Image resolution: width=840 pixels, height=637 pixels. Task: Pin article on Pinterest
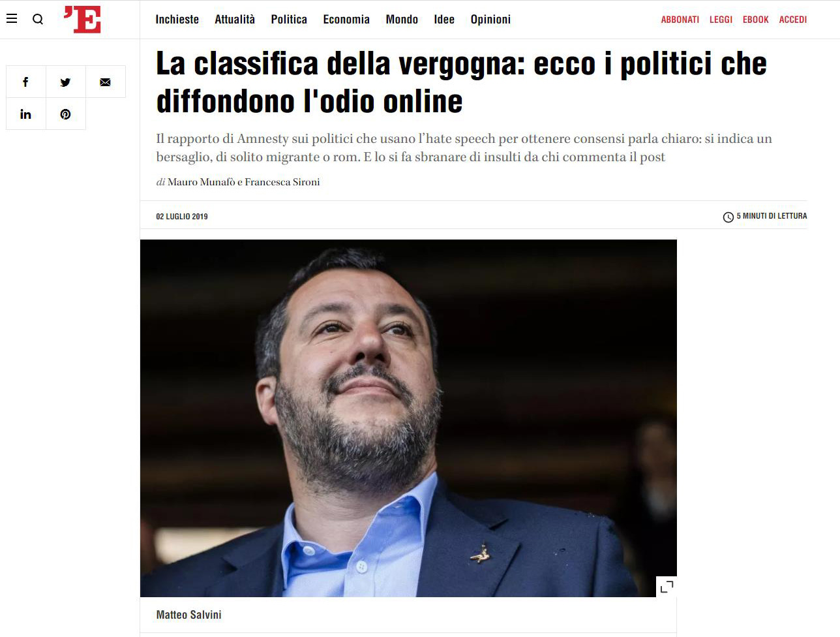(x=65, y=114)
